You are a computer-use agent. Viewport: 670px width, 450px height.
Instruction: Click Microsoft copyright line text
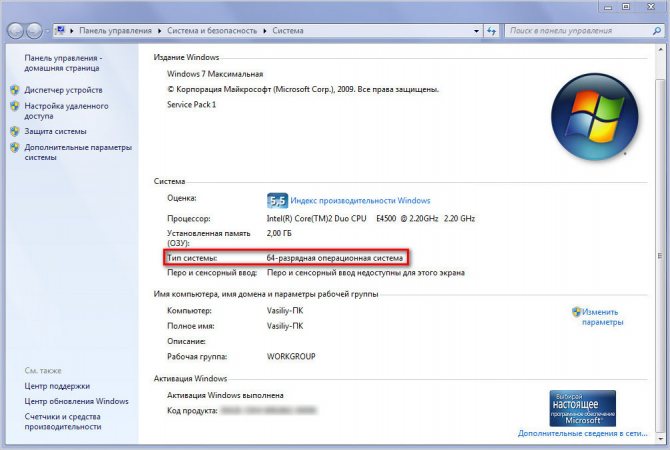coord(303,89)
